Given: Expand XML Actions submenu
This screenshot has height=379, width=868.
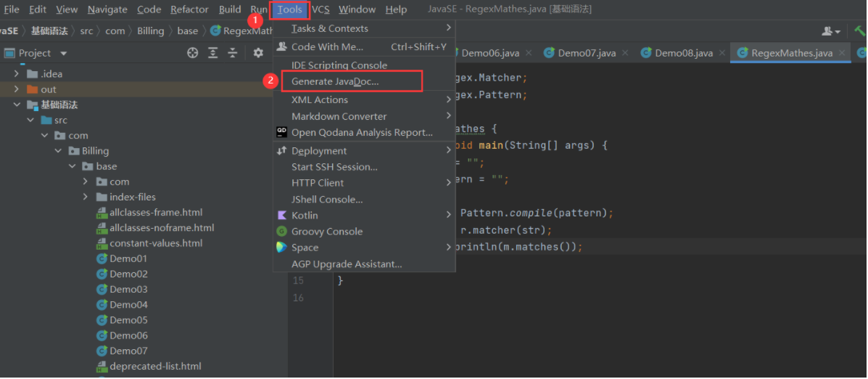Looking at the screenshot, I should coord(364,99).
